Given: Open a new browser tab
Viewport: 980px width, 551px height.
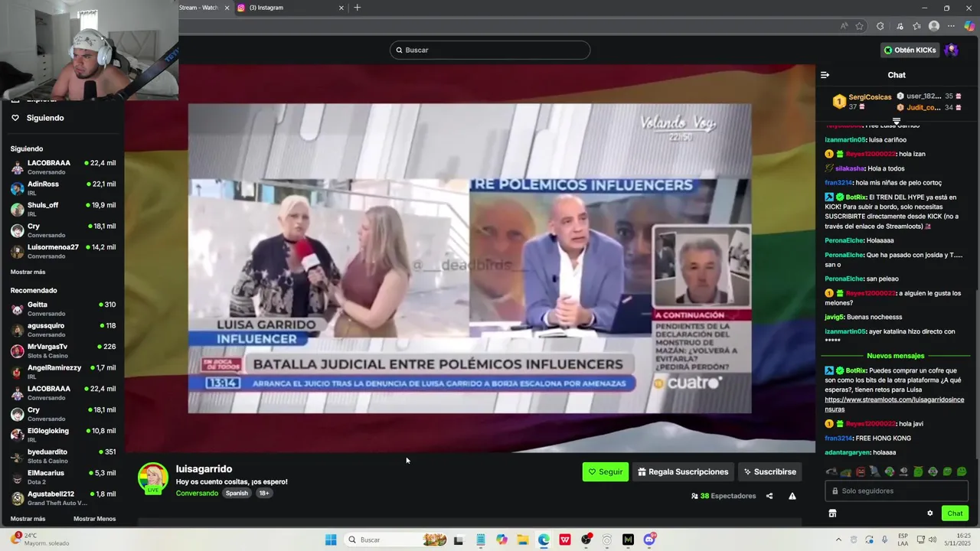Looking at the screenshot, I should coord(357,8).
